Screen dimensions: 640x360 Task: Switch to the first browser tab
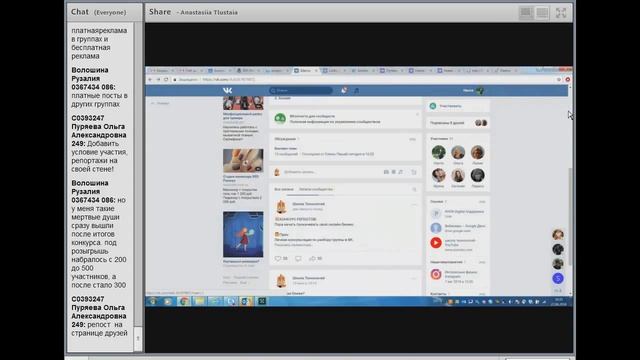click(x=161, y=71)
